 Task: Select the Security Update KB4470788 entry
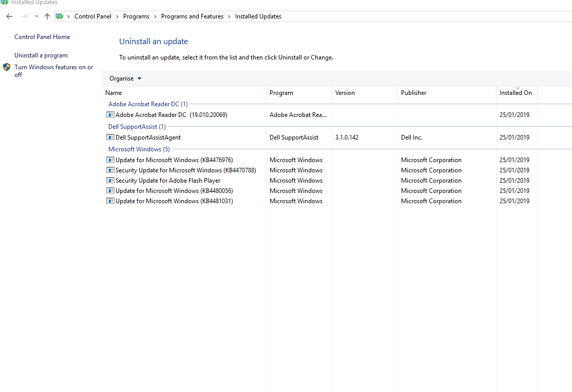(182, 170)
